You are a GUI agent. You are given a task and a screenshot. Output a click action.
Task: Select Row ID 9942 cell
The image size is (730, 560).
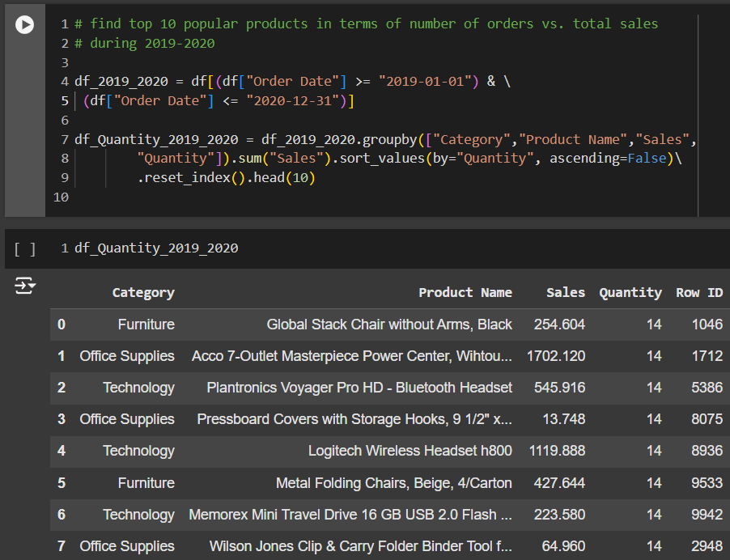point(707,515)
